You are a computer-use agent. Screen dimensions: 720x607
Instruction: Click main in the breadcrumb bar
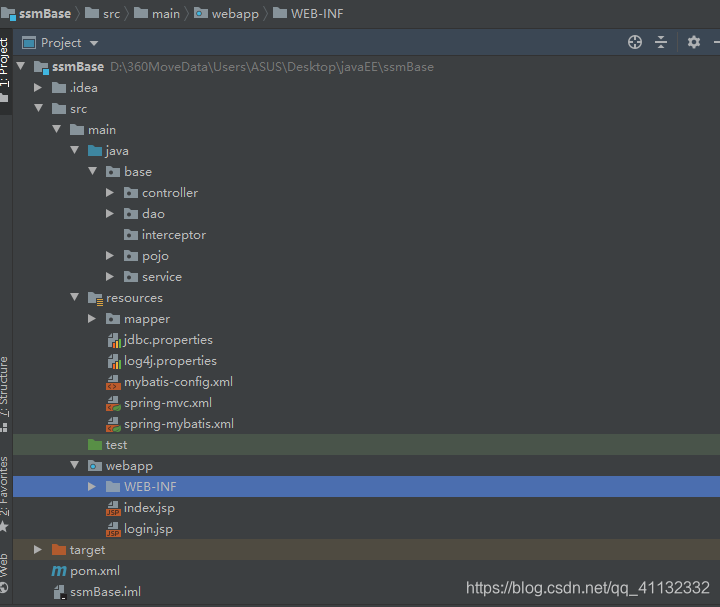166,14
